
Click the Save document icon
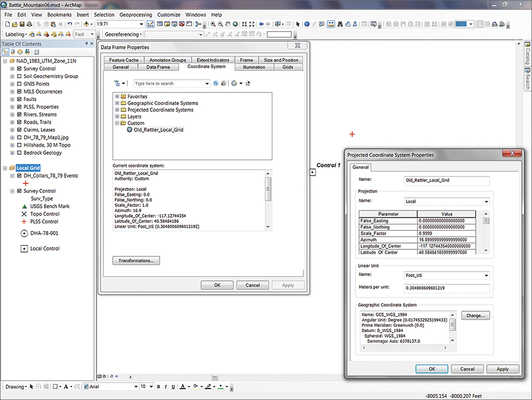tap(23, 24)
